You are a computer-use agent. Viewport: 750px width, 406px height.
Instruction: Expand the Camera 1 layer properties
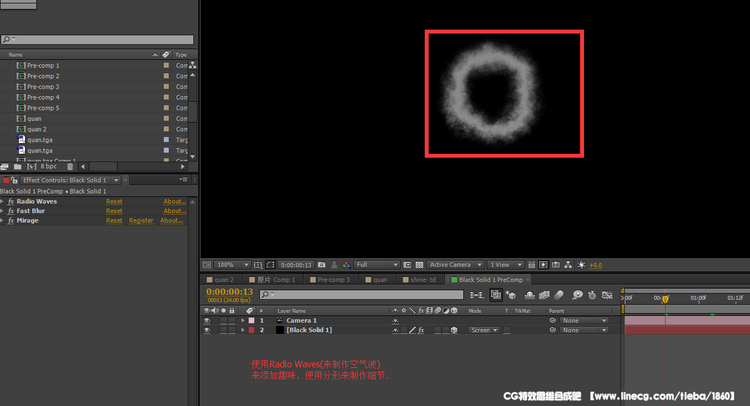pyautogui.click(x=243, y=320)
